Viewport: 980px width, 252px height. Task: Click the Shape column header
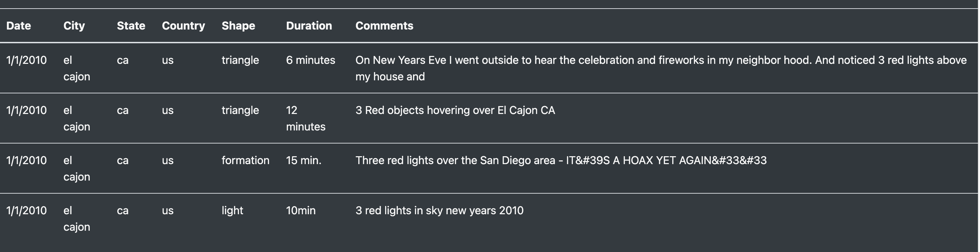pos(239,25)
